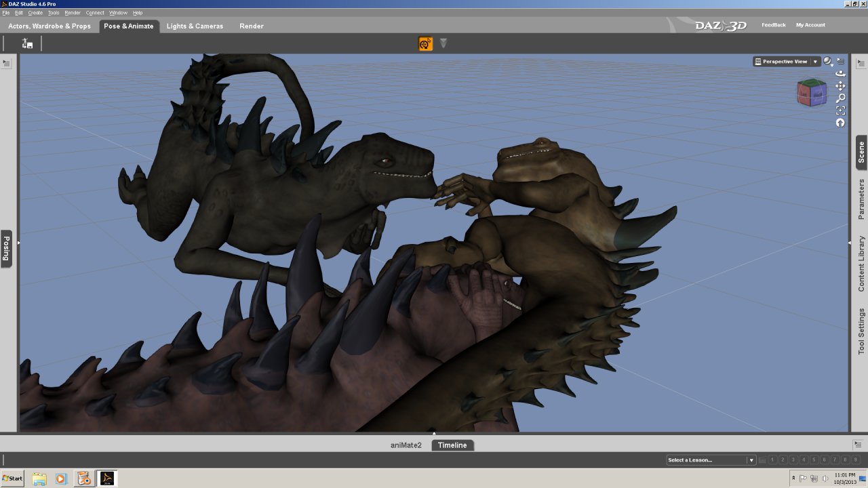
Task: Click the My Account link
Action: pyautogui.click(x=810, y=25)
